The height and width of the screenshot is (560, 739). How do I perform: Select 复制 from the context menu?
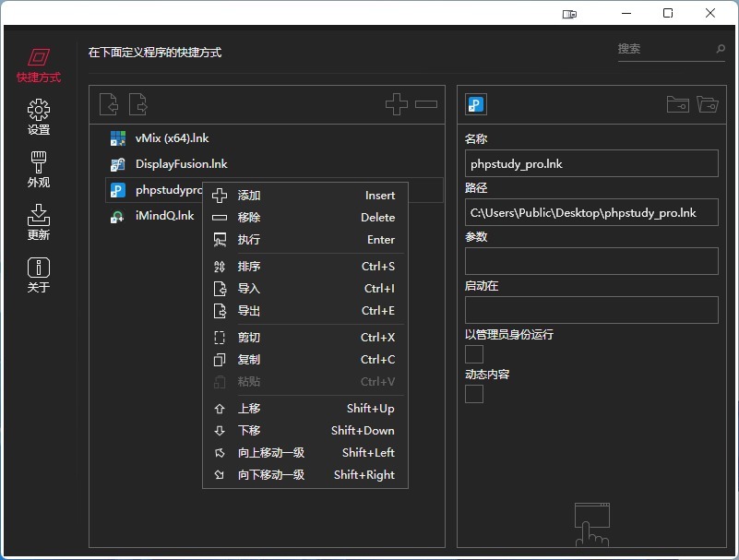pos(249,359)
